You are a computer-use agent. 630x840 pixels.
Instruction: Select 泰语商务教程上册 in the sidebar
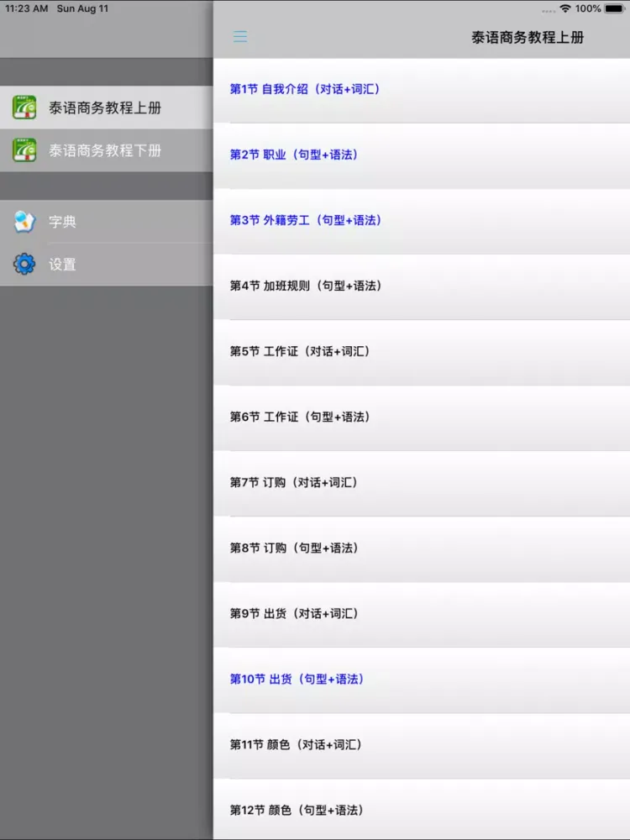(106, 108)
